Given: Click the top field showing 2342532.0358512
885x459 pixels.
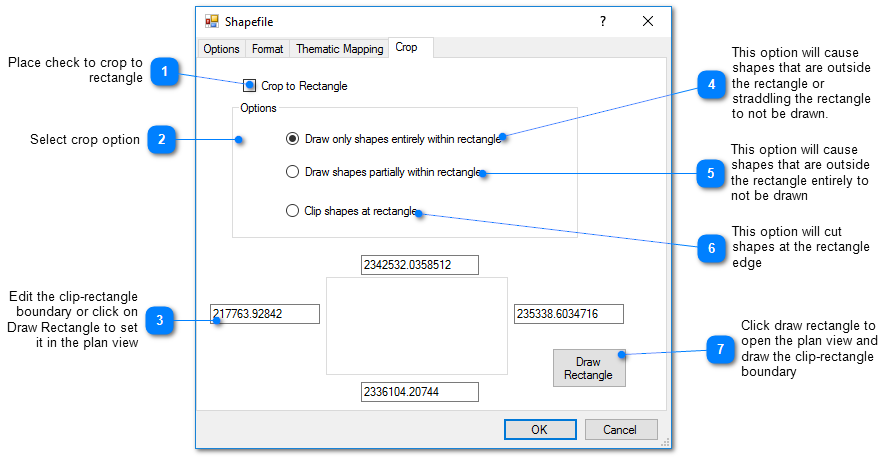Looking at the screenshot, I should tap(420, 265).
